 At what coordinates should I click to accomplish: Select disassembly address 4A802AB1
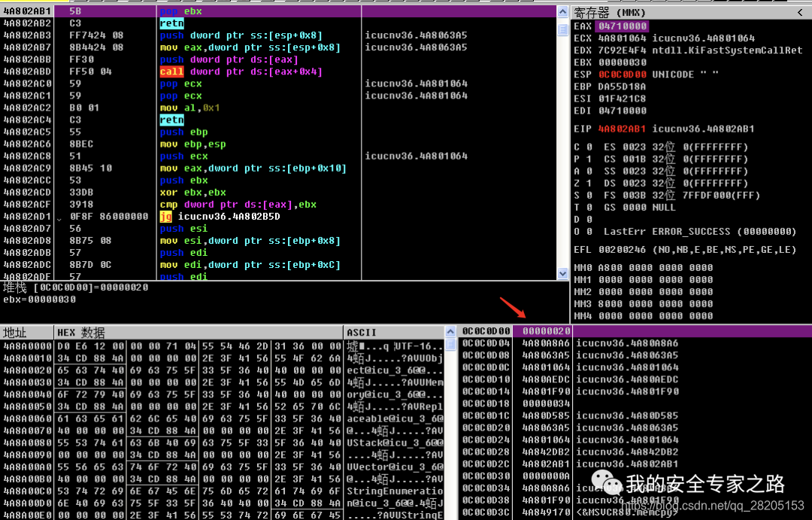pos(28,11)
